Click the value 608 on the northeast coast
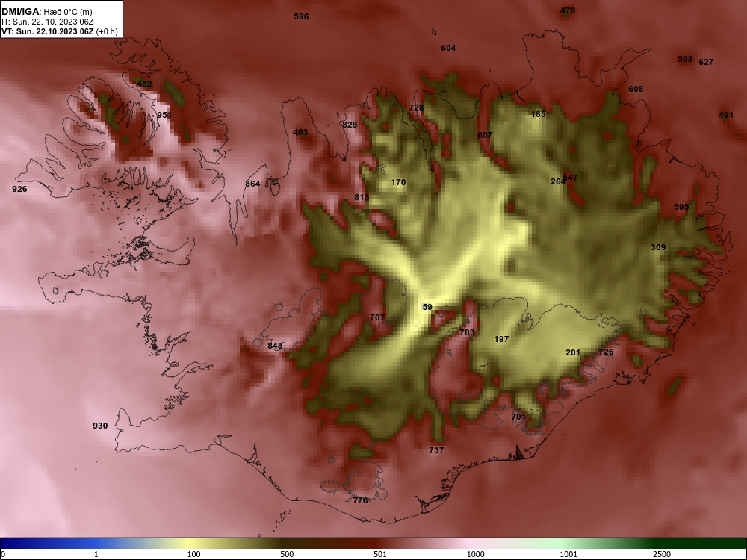Image resolution: width=747 pixels, height=560 pixels. pyautogui.click(x=636, y=89)
